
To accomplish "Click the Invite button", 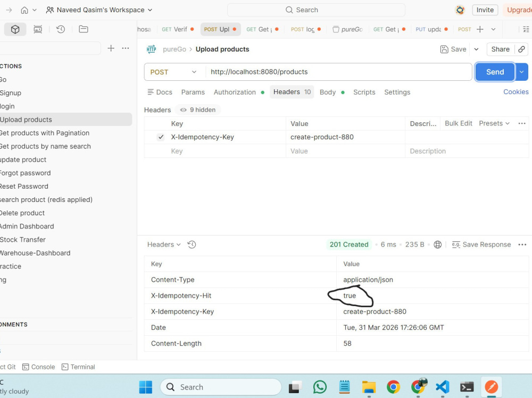I will pyautogui.click(x=485, y=10).
